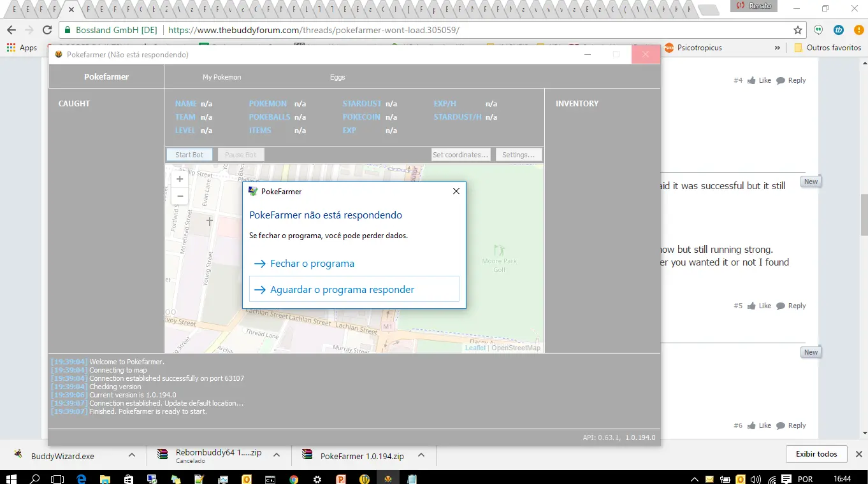Viewport: 868px width, 484px height.
Task: Click the INVENTORY panel heading
Action: coord(577,103)
